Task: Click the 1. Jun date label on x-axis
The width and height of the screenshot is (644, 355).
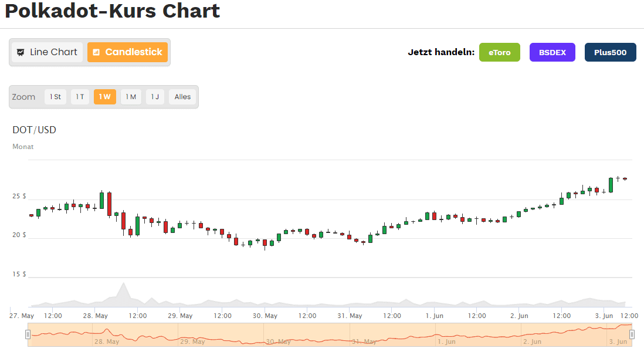Action: 435,316
